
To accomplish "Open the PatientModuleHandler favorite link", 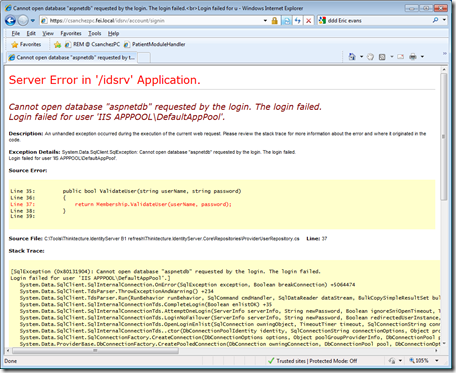I will pyautogui.click(x=154, y=44).
